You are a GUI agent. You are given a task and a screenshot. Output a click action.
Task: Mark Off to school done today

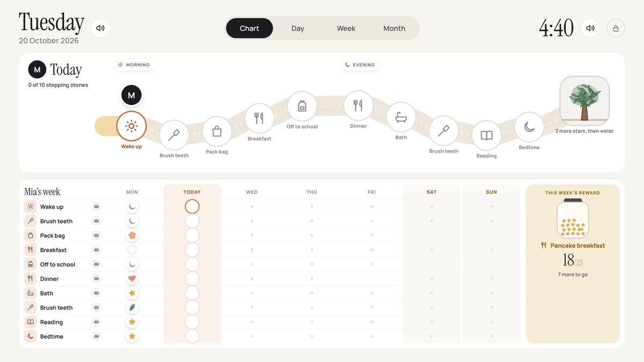(192, 264)
